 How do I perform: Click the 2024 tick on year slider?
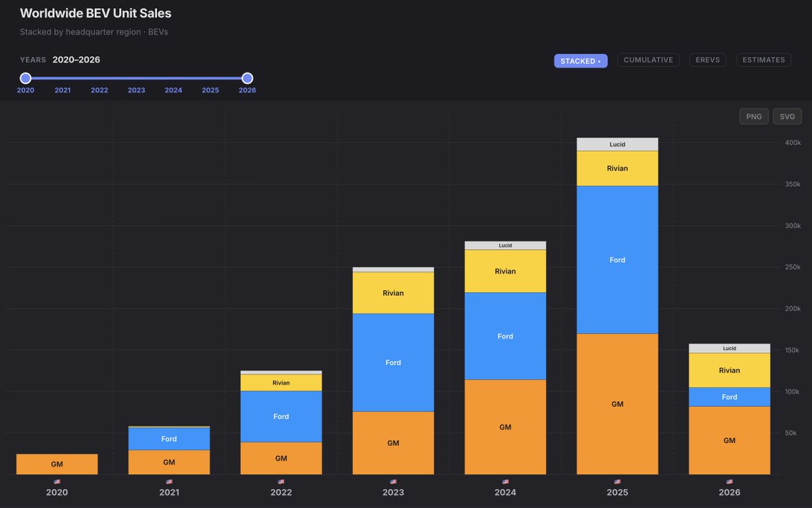tap(173, 90)
